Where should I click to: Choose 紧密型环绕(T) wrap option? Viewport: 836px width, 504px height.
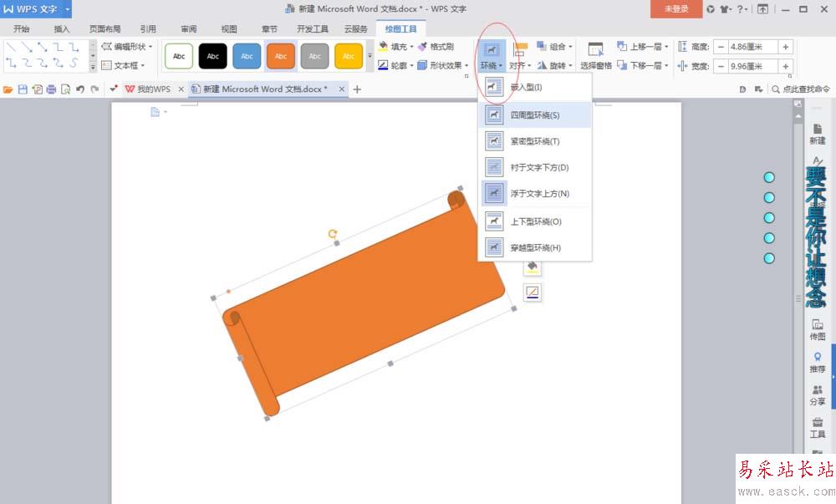(x=535, y=141)
